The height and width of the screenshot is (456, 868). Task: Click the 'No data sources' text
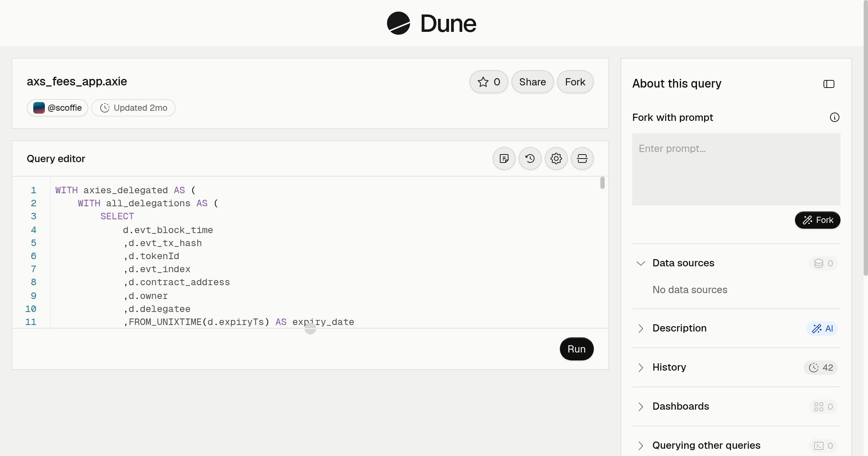(x=690, y=290)
